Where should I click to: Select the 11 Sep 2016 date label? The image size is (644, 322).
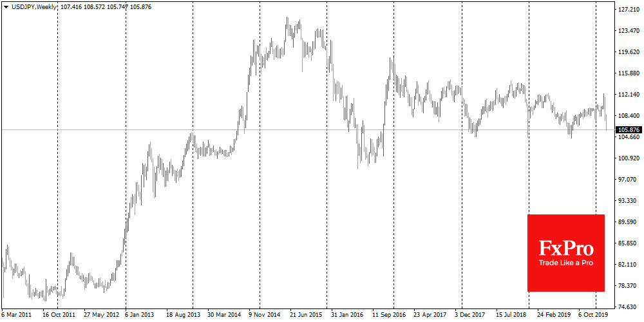point(388,316)
